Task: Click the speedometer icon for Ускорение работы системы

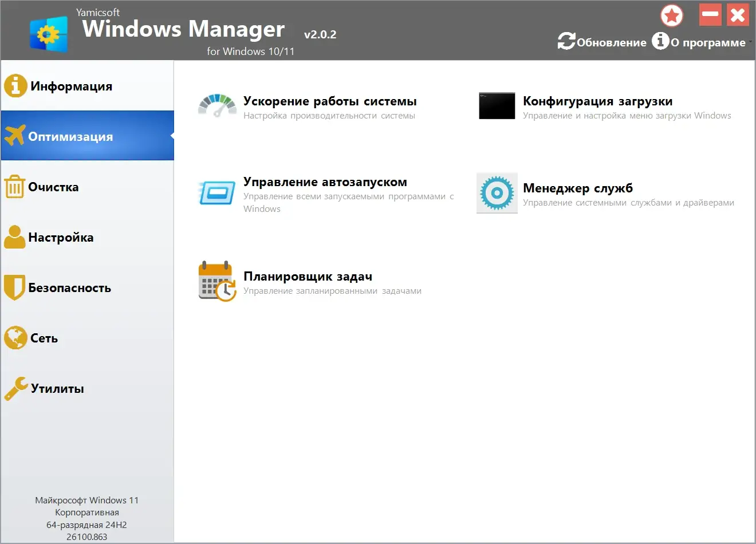Action: (x=217, y=107)
